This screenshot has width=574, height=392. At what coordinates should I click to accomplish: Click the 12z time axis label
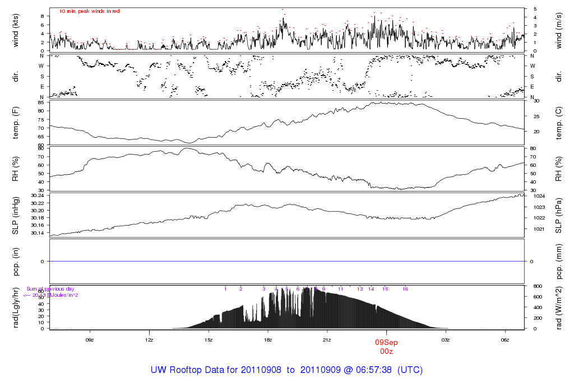149,340
